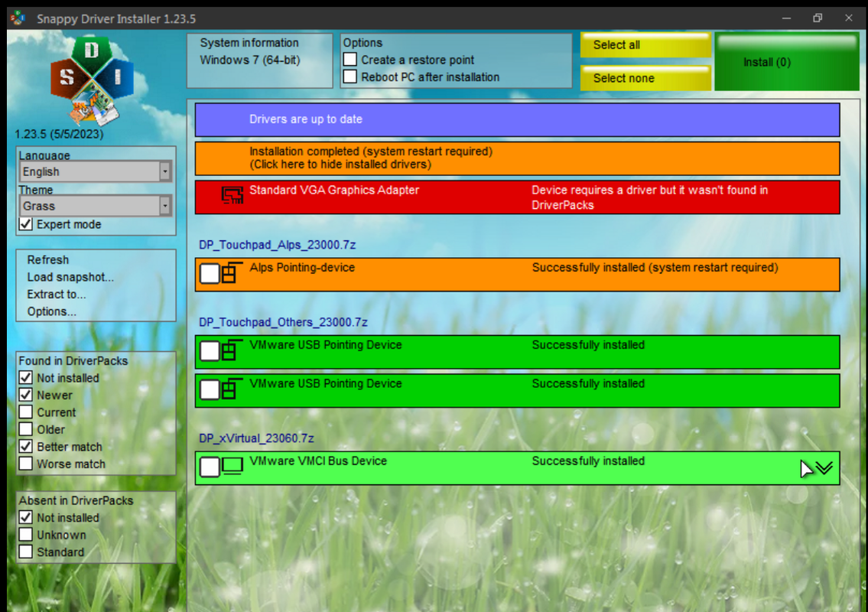Toggle the Better match filter
The image size is (868, 612).
pos(25,446)
